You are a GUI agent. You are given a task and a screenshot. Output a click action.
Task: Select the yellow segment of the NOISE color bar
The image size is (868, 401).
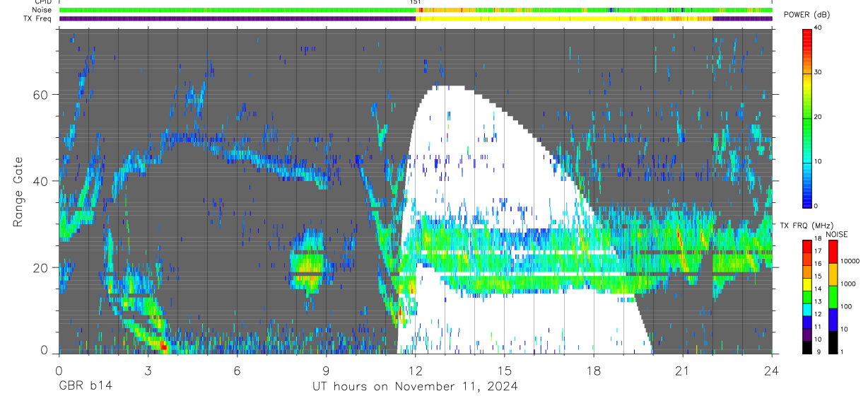[x=833, y=274]
